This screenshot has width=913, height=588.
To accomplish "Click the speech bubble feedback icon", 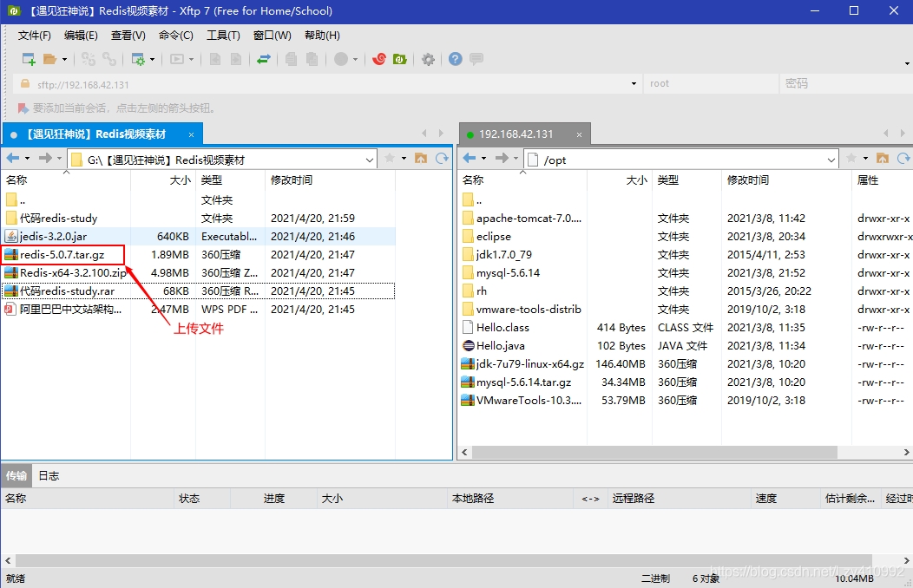I will point(476,59).
